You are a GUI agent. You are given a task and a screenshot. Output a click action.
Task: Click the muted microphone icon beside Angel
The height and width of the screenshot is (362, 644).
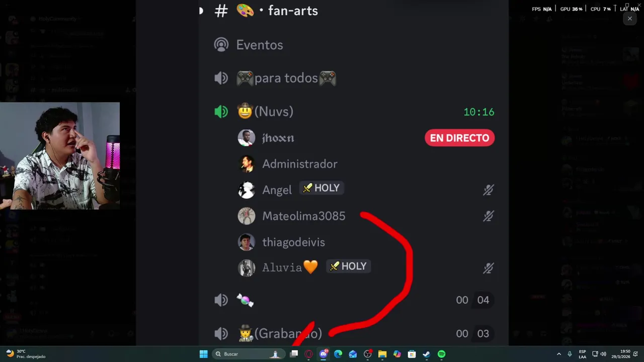(488, 190)
